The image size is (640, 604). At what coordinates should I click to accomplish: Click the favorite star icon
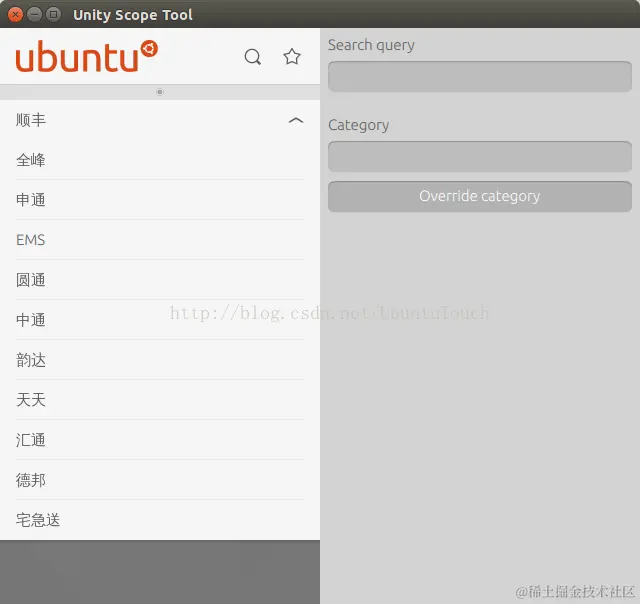coord(292,56)
